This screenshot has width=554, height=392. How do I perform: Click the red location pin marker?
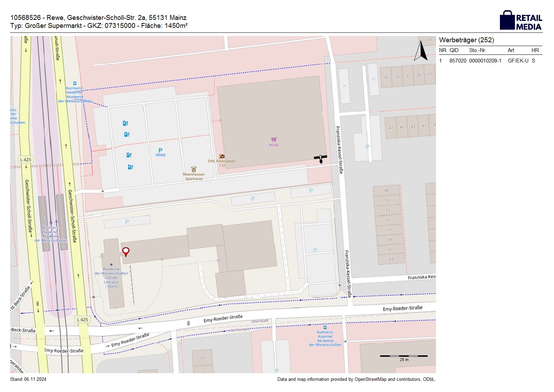point(126,252)
